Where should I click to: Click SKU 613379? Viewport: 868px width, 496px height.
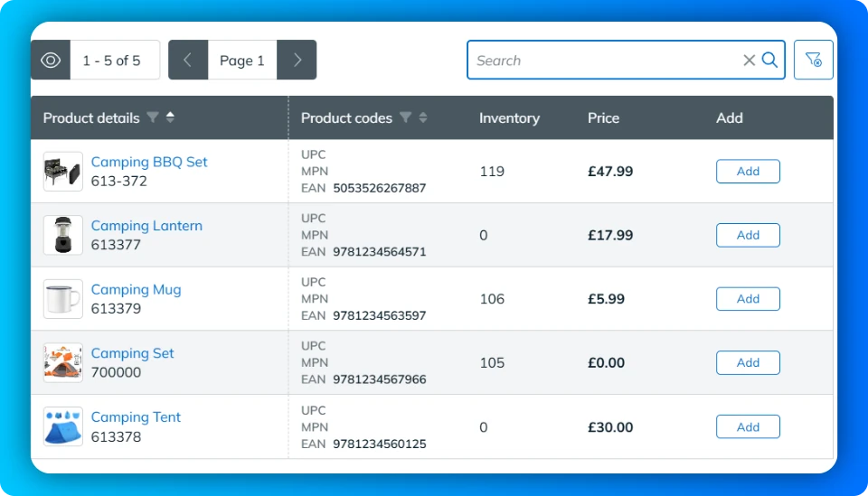(x=116, y=308)
